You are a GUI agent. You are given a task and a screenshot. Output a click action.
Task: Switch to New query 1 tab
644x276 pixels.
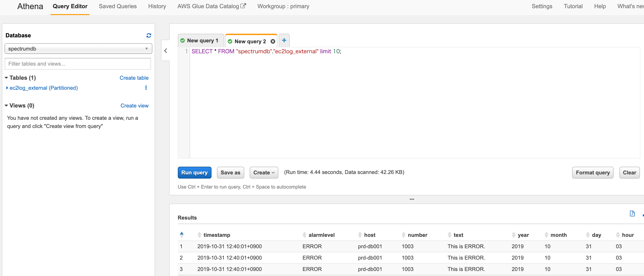pyautogui.click(x=201, y=41)
